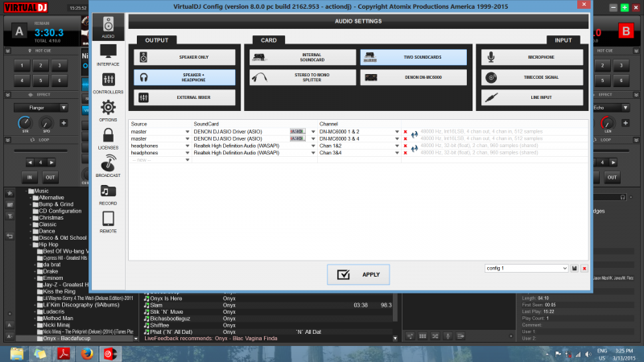
Task: Open the Options gear section
Action: (x=108, y=111)
